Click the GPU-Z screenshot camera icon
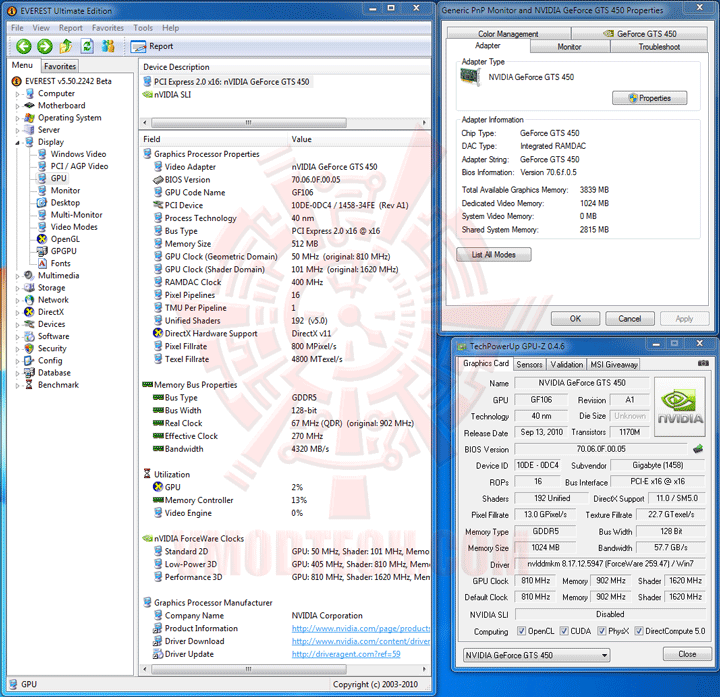Viewport: 720px width, 697px height. 703,363
